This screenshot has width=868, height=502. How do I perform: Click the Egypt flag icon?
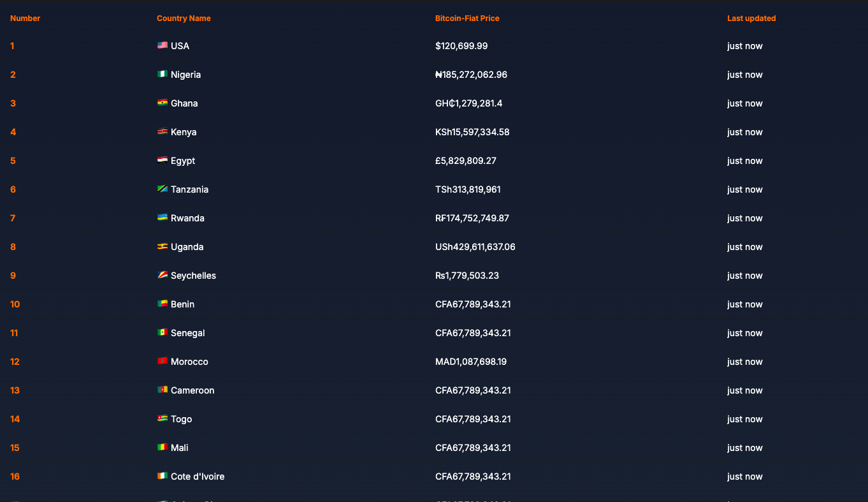pos(163,160)
